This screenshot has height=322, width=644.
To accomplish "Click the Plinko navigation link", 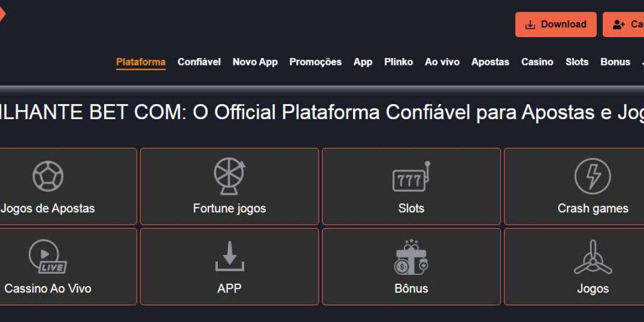I will coord(399,62).
